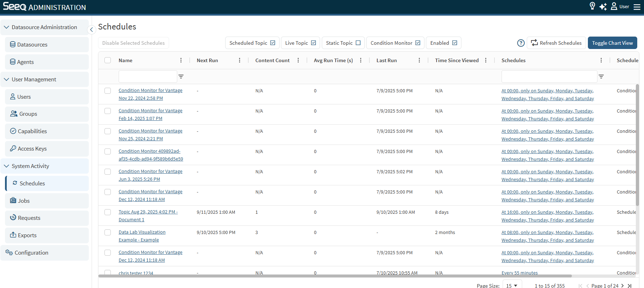The height and width of the screenshot is (288, 644).
Task: Click the lightbulb tips icon in header
Action: tap(592, 6)
